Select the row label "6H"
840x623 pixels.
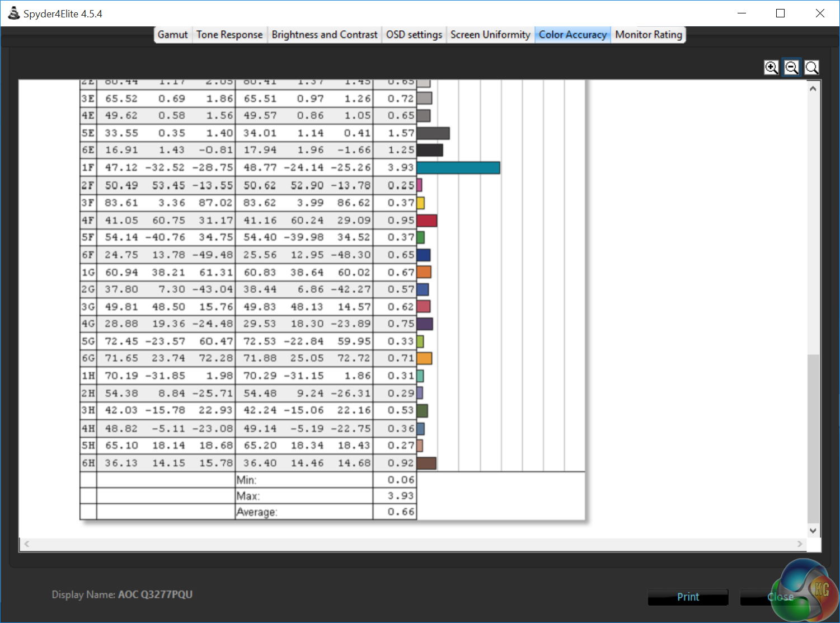click(x=88, y=463)
